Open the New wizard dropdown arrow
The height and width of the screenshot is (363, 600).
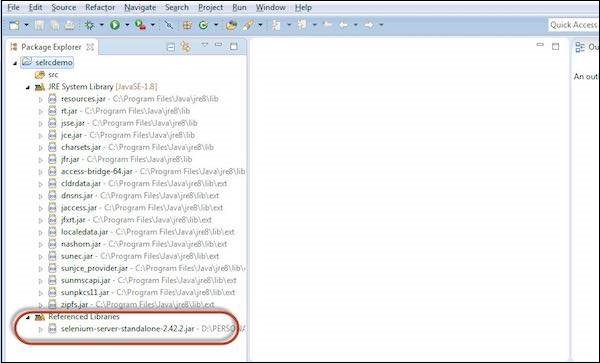pos(26,25)
